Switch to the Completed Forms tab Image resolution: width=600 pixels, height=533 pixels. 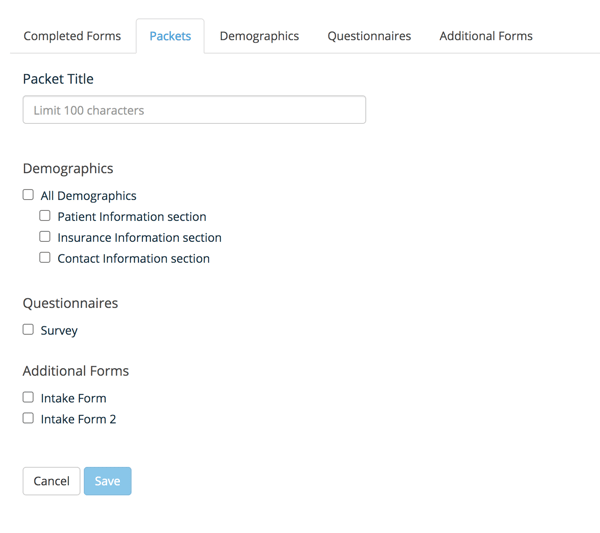coord(72,36)
